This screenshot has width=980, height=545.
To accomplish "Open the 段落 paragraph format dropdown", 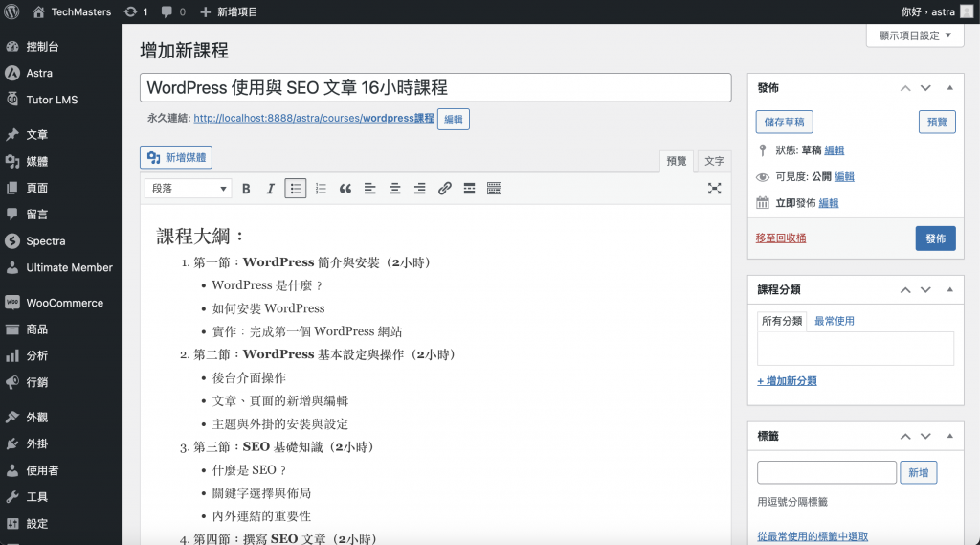I will coord(189,189).
